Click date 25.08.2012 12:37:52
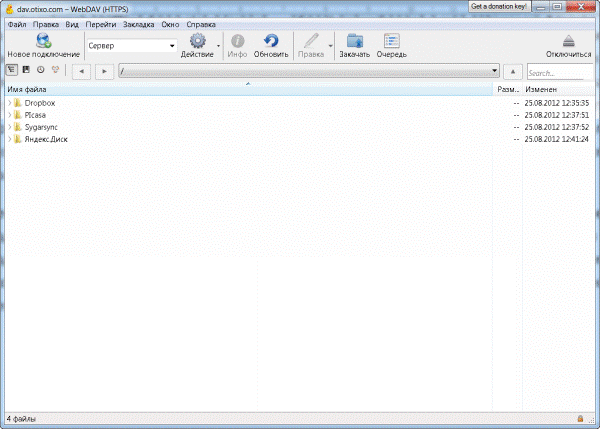This screenshot has height=429, width=600. coord(557,127)
